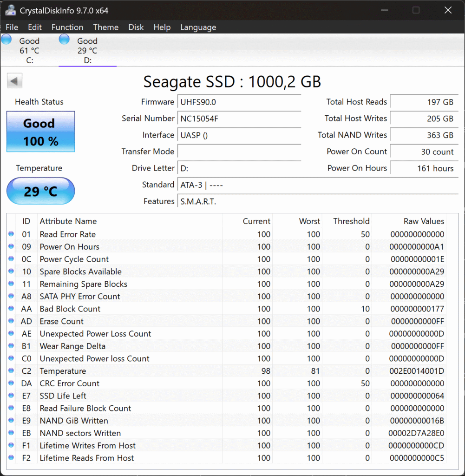Screen dimensions: 465x476
Task: Click status dot beside Temperature attribute
Action: [x=11, y=371]
